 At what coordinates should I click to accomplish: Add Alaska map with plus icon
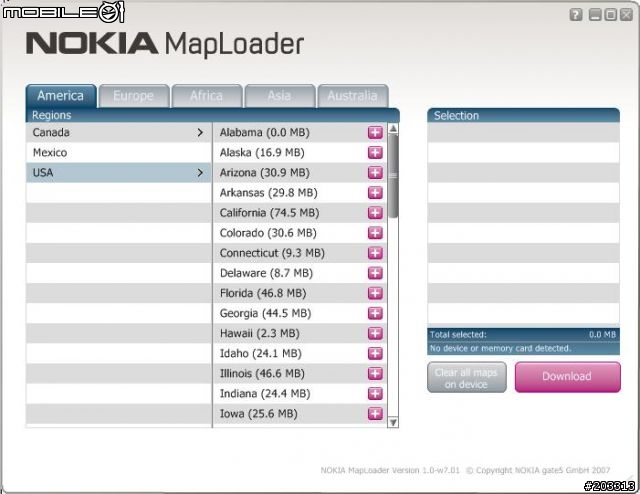pyautogui.click(x=375, y=153)
